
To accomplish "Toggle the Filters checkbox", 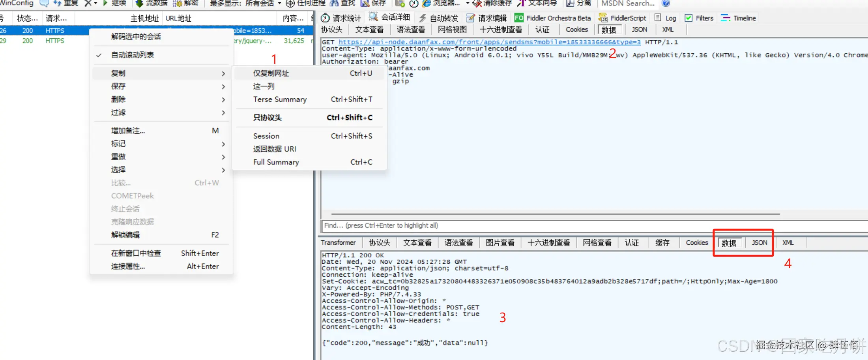I will pyautogui.click(x=688, y=18).
